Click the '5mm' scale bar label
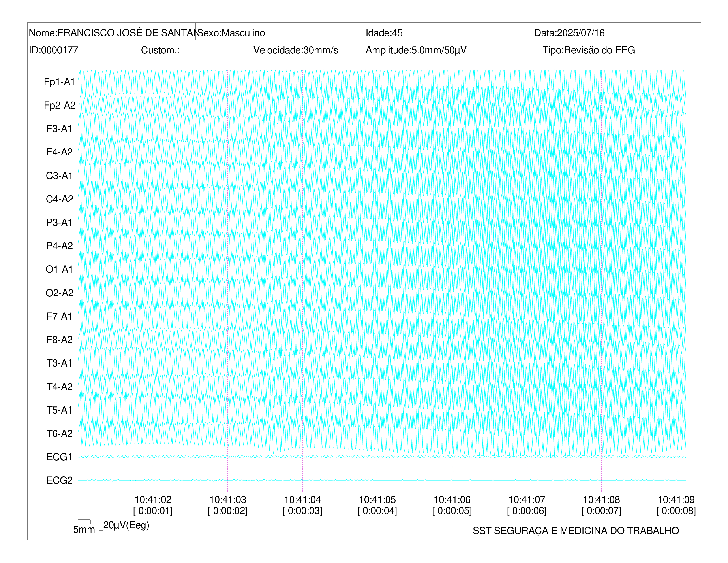Viewport: 728px width, 563px height. pyautogui.click(x=84, y=529)
